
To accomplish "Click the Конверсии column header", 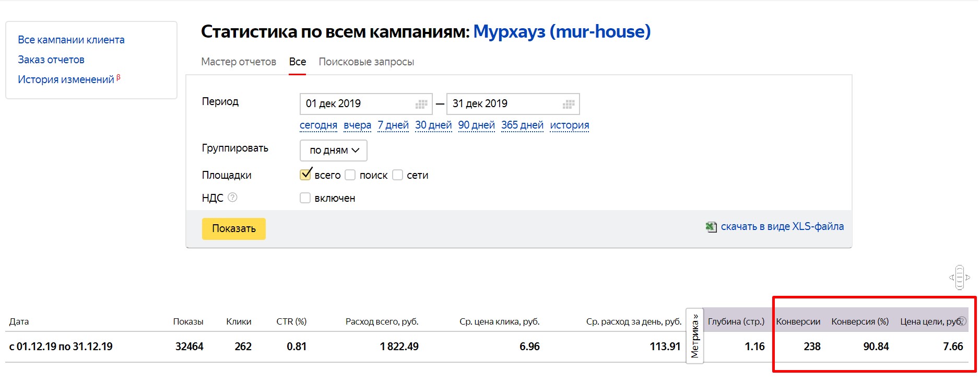I will (x=798, y=321).
